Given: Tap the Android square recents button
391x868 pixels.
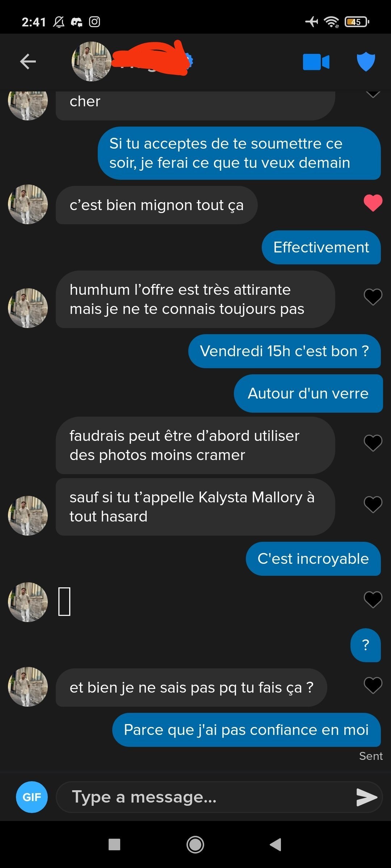Looking at the screenshot, I should [114, 845].
